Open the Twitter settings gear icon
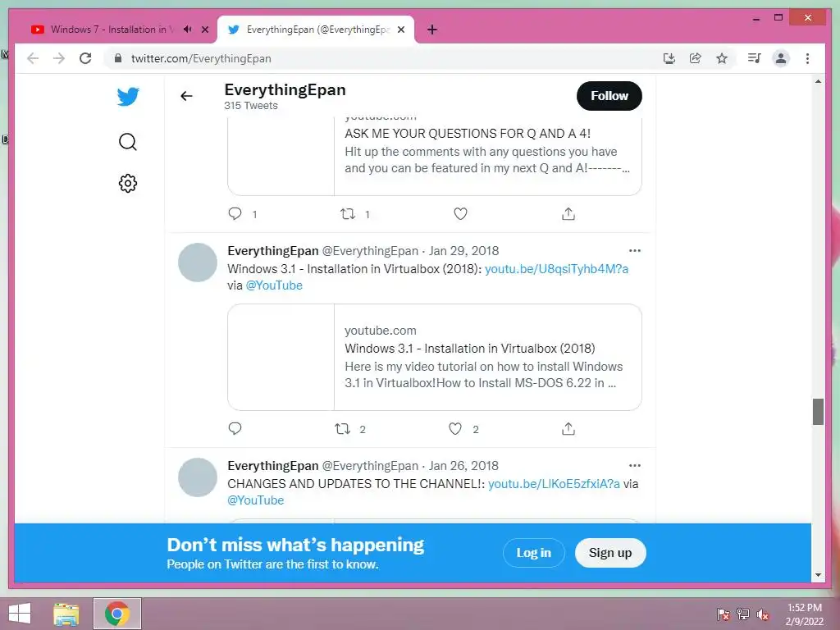This screenshot has height=630, width=840. coord(127,183)
